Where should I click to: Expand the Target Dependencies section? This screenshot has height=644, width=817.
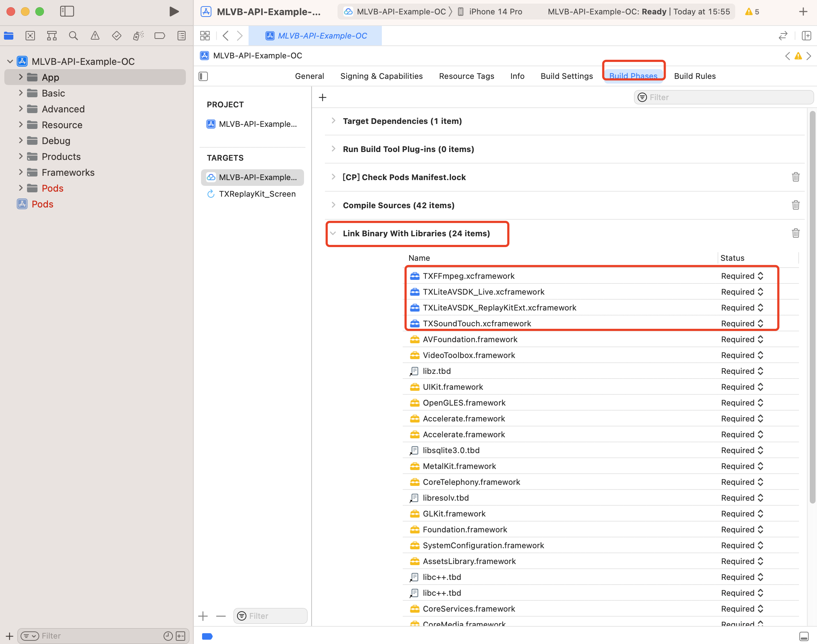pyautogui.click(x=333, y=121)
